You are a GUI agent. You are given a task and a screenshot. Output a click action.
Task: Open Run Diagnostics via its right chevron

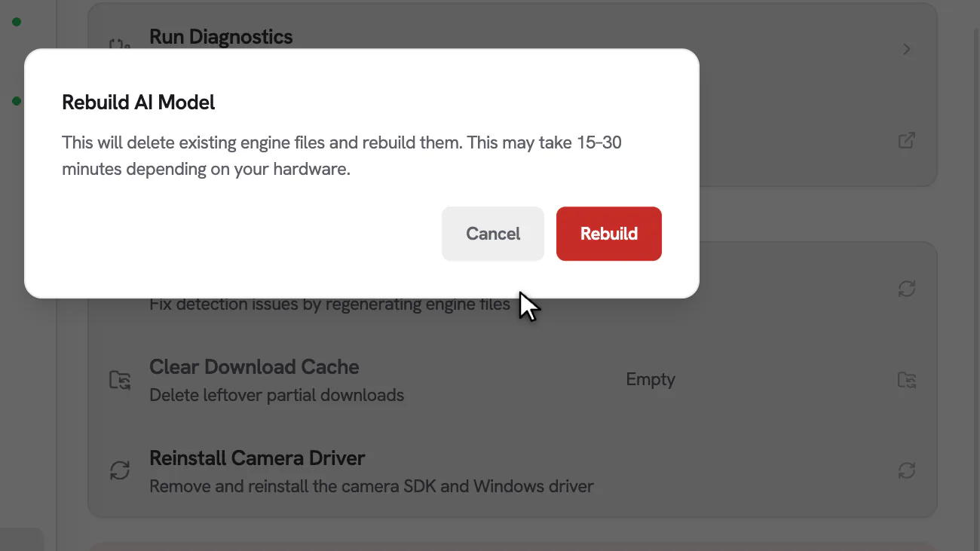907,50
